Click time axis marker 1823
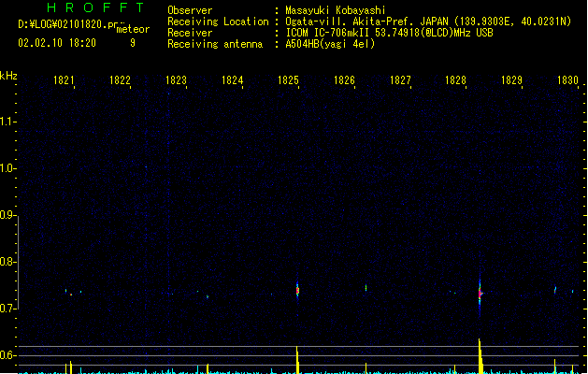The height and width of the screenshot is (374, 588). (176, 79)
